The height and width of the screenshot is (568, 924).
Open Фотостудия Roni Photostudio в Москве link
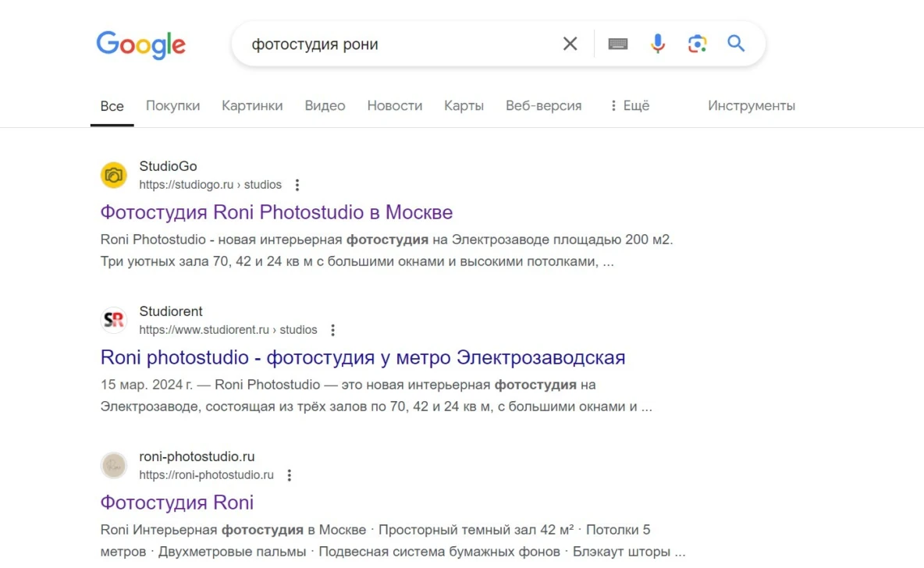click(276, 212)
